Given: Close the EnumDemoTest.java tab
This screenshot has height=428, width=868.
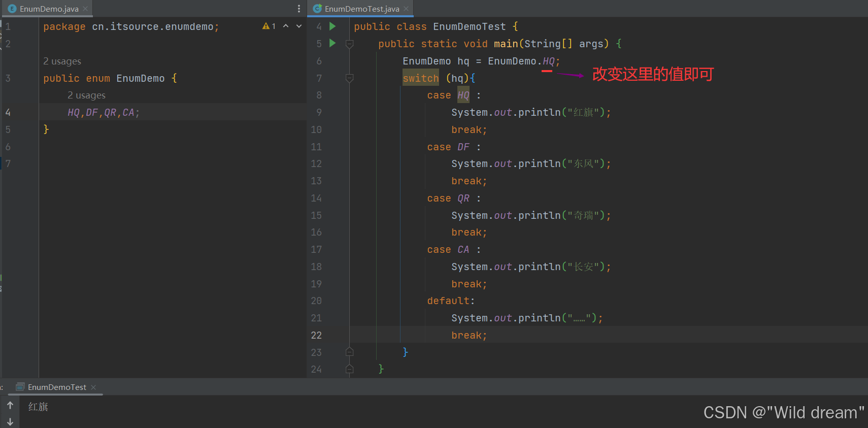Looking at the screenshot, I should coord(406,9).
